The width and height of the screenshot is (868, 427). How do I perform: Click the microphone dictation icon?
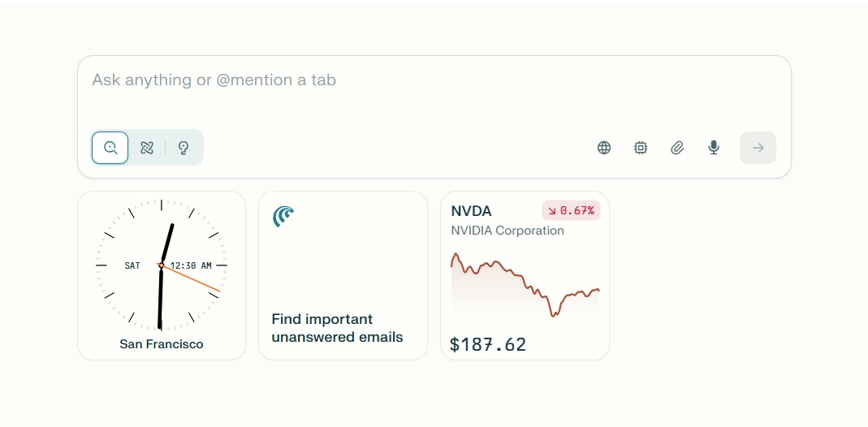(714, 148)
